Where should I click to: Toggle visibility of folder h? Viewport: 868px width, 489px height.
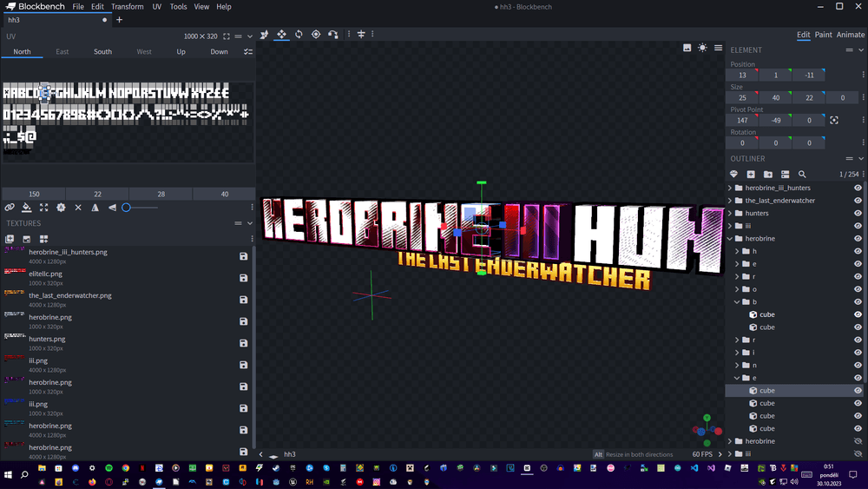858,251
